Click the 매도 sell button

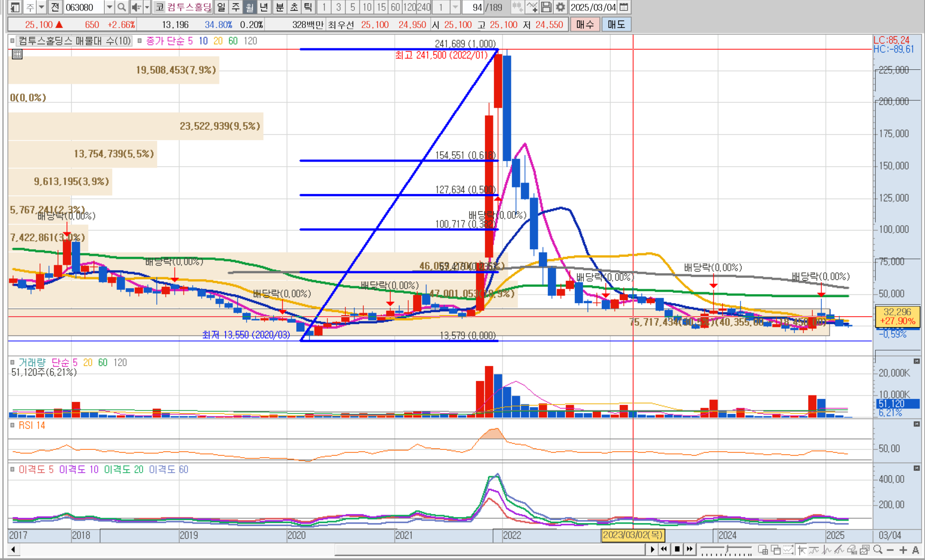[616, 24]
